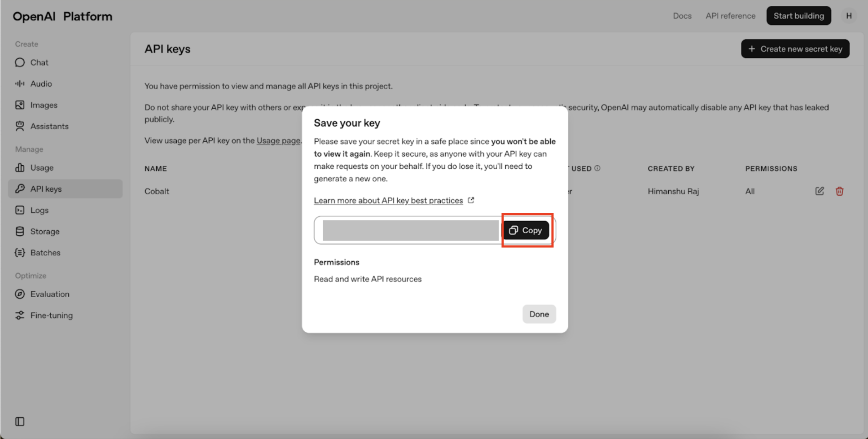Open the API key best practices link
This screenshot has width=868, height=439.
(388, 200)
